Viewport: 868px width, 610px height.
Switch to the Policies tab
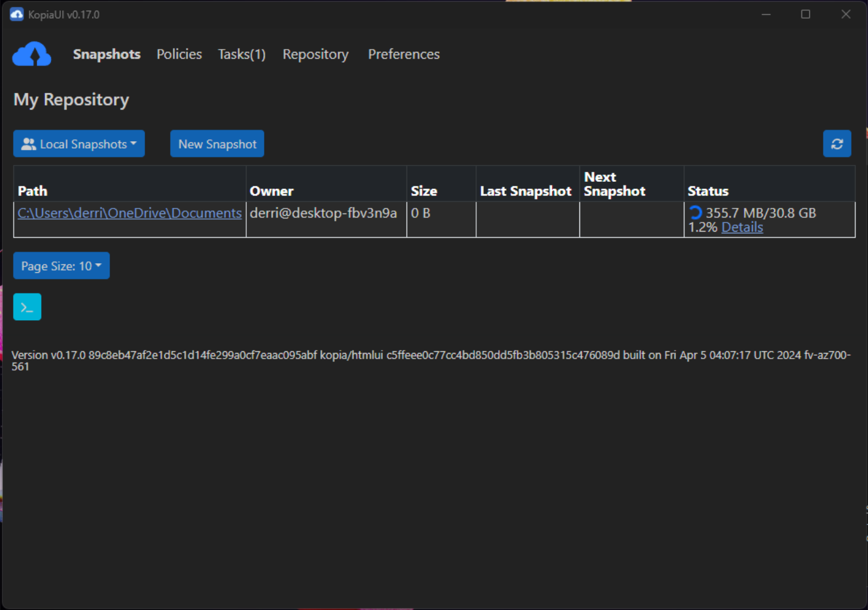tap(179, 54)
